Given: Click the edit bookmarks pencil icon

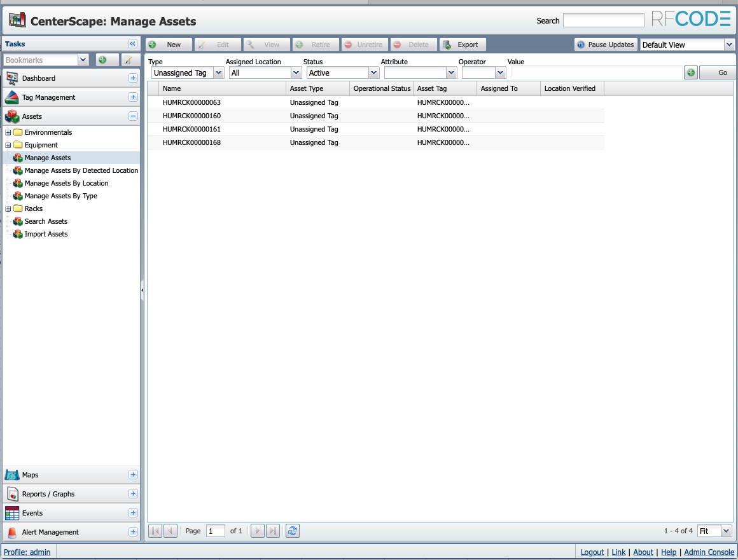Looking at the screenshot, I should click(x=128, y=60).
